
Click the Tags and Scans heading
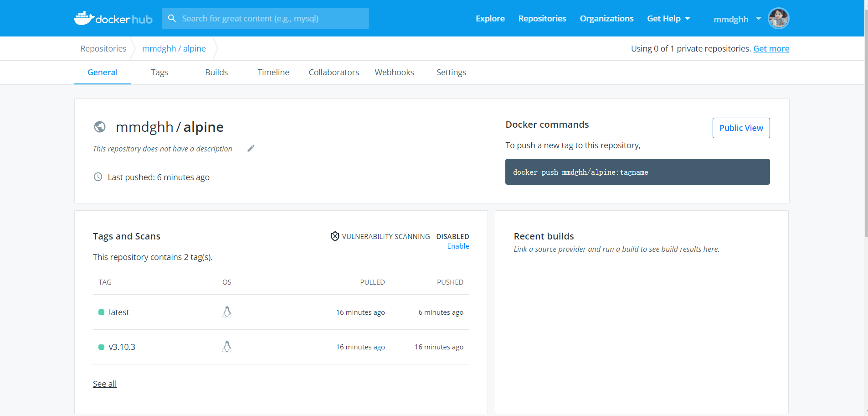point(127,236)
